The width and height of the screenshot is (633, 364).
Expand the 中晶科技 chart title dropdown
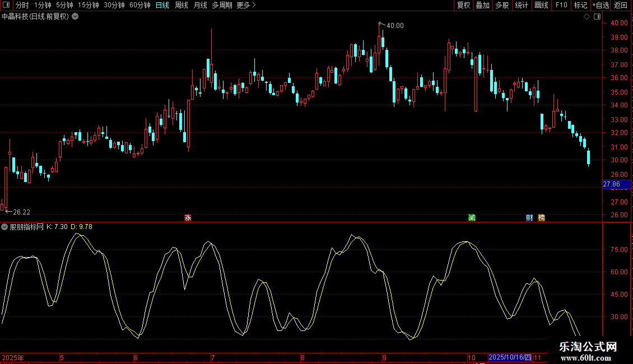76,16
